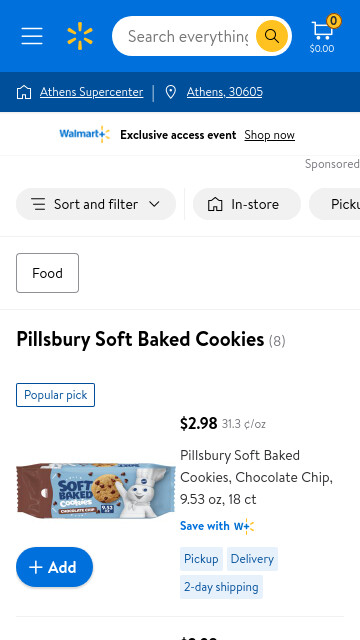
Task: Open Athens Supercenter store selector
Action: pos(91,92)
